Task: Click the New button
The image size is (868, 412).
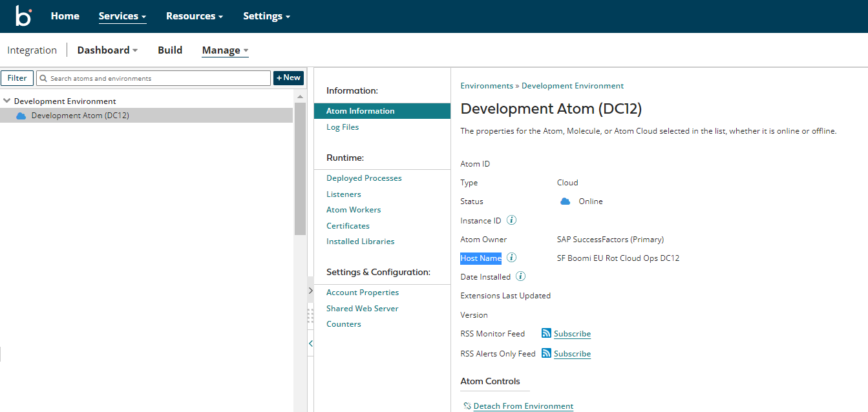Action: tap(288, 78)
